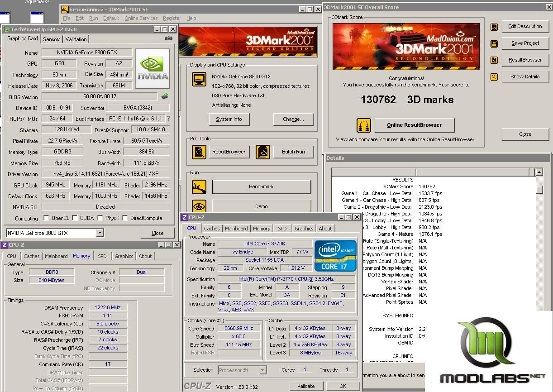
Task: Click the Edit Description icon
Action: pos(494,27)
